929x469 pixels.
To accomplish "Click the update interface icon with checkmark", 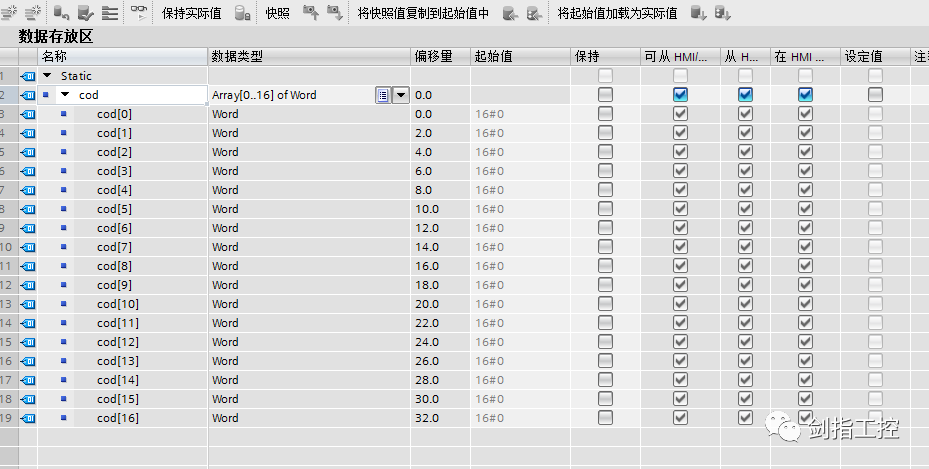I will pyautogui.click(x=86, y=12).
